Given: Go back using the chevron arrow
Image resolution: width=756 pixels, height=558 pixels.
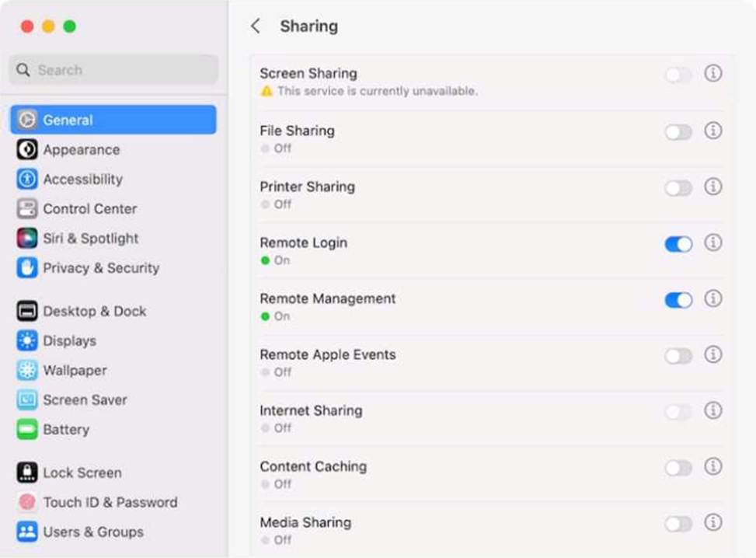Looking at the screenshot, I should tap(256, 26).
